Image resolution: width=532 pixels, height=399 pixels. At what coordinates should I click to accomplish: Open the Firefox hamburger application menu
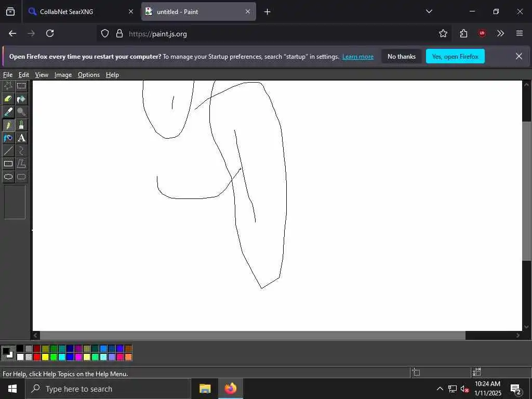click(519, 33)
